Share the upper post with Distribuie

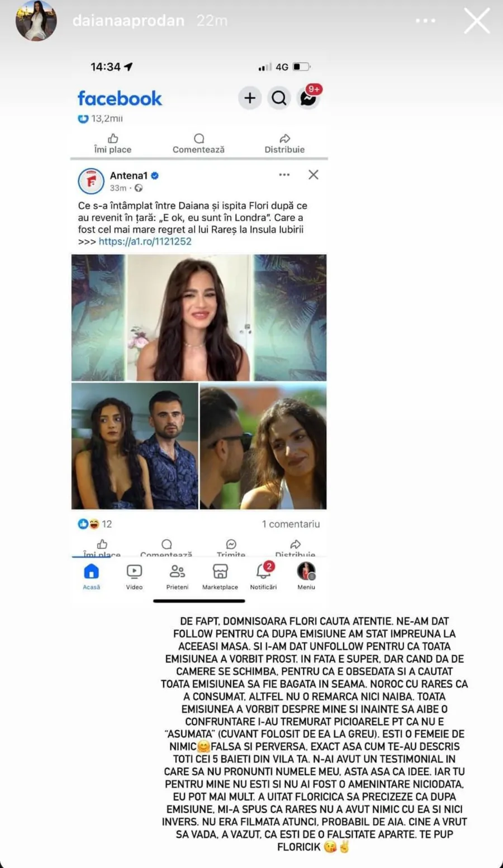(284, 144)
